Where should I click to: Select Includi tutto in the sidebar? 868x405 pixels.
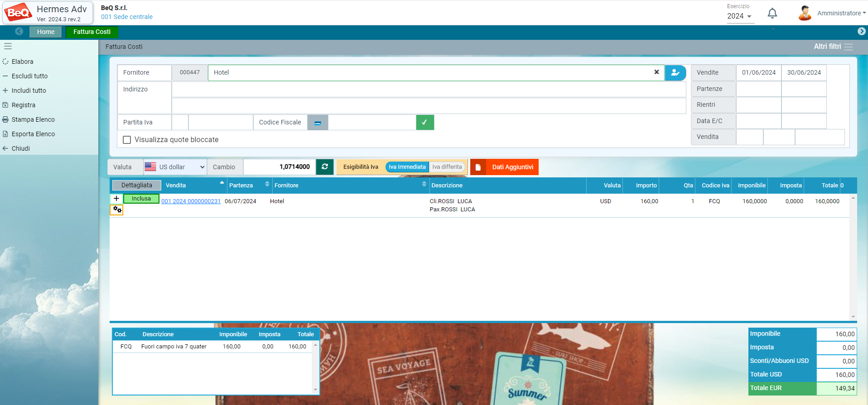coord(29,91)
